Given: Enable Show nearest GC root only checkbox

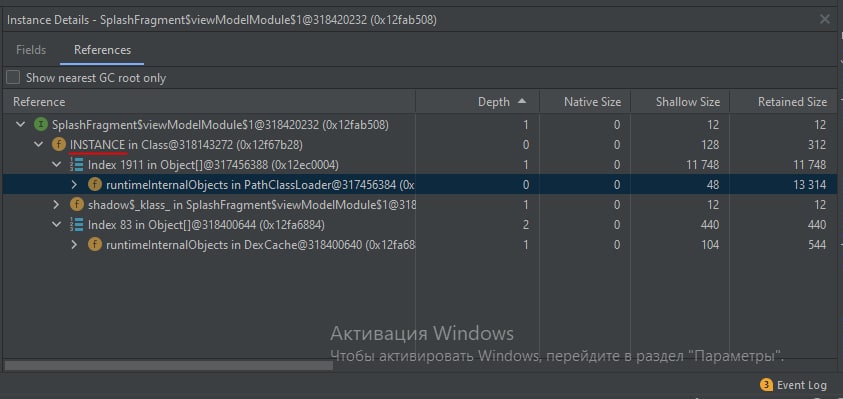Looking at the screenshot, I should click(13, 77).
